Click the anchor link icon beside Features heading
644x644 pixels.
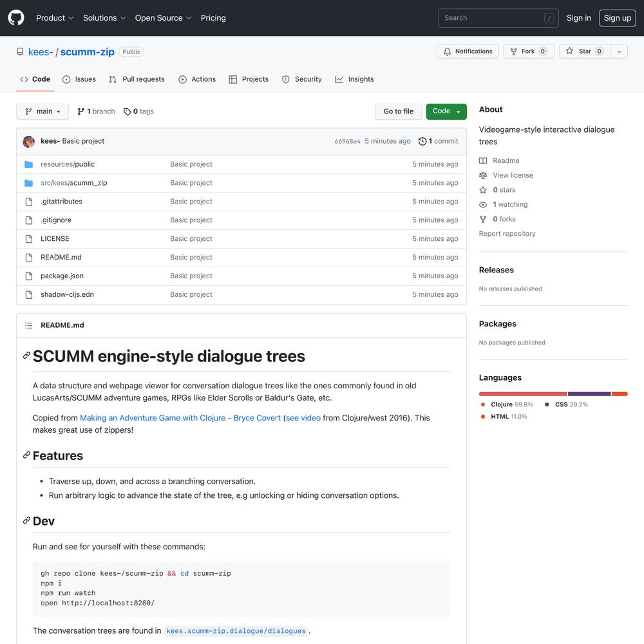point(26,455)
